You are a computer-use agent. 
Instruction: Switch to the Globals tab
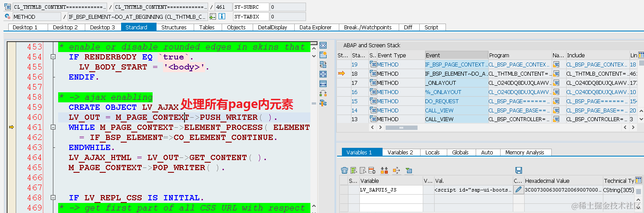click(x=460, y=152)
